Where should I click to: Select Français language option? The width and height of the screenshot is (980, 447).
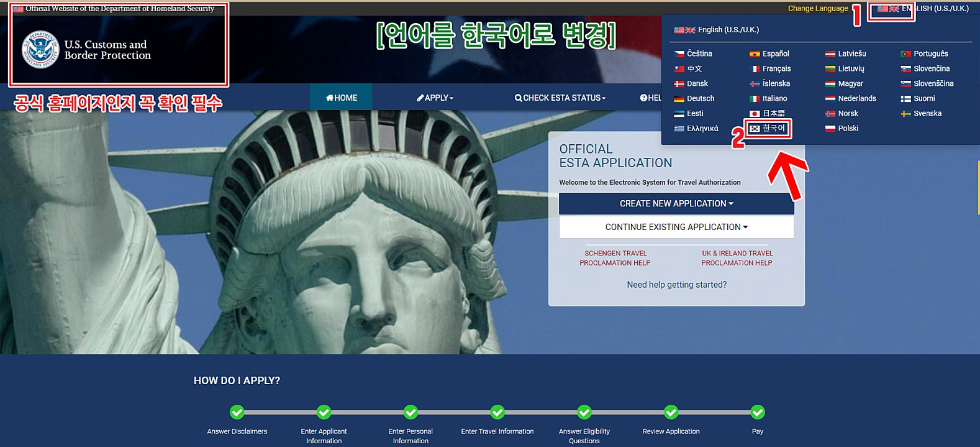770,68
